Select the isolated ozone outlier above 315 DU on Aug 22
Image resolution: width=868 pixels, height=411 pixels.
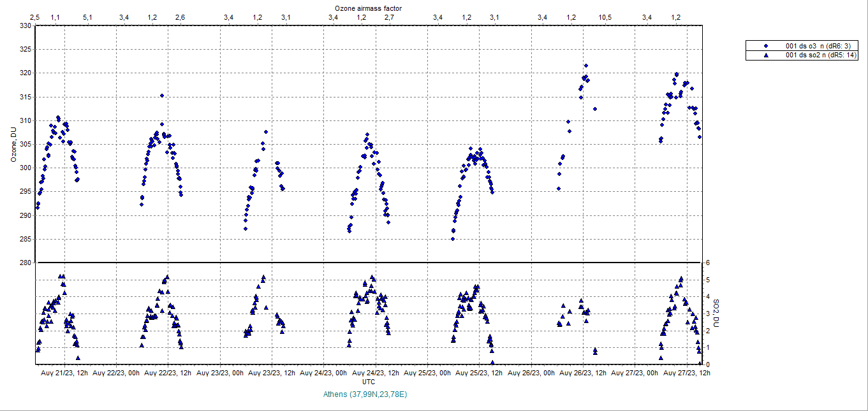[162, 96]
